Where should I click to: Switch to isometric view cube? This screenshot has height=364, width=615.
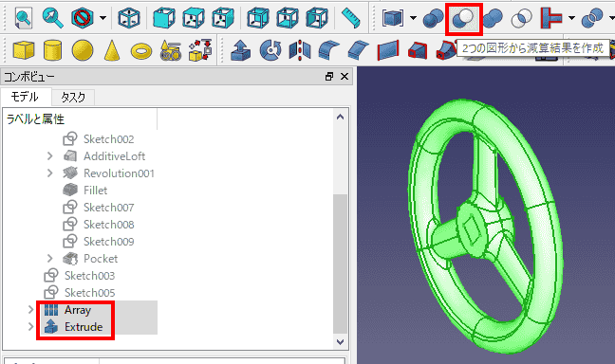coord(129,18)
